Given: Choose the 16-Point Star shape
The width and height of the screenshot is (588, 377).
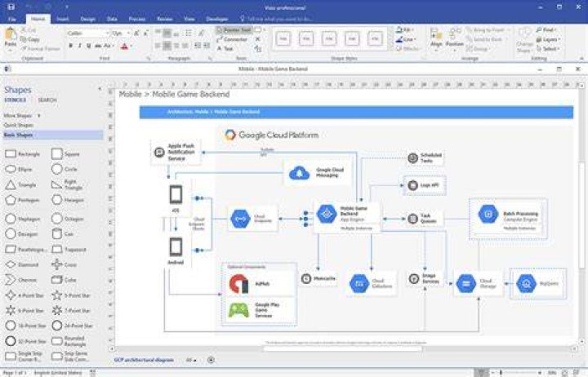Looking at the screenshot, I should tap(25, 326).
